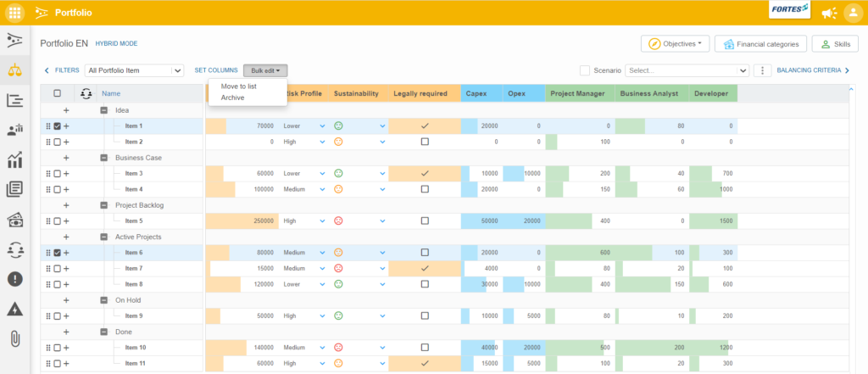Open the resource chart sidebar icon
The width and height of the screenshot is (868, 374).
15,131
